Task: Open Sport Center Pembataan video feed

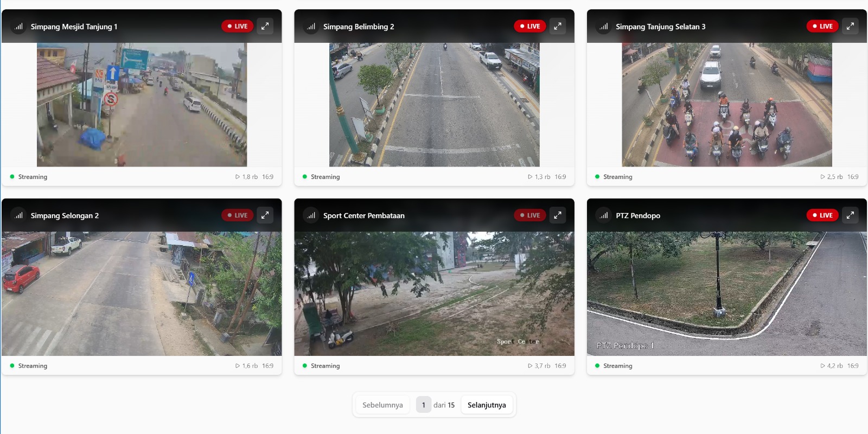Action: (x=434, y=293)
